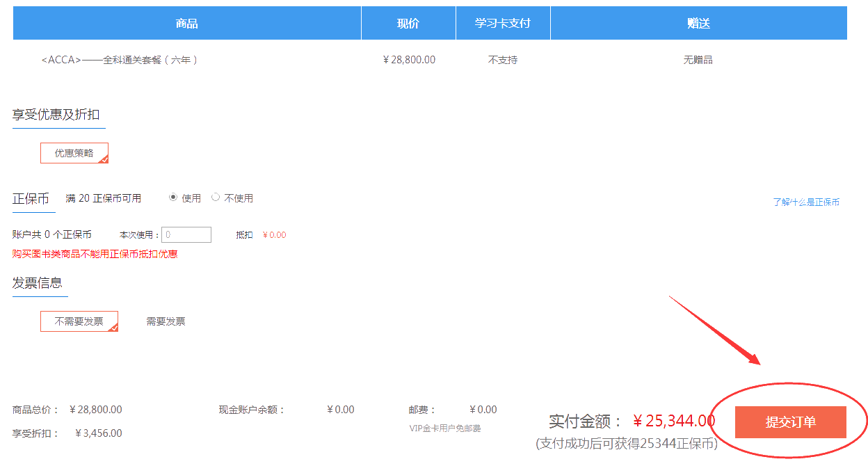Screen dimensions: 868x473
Task: Choose the 使用 radio button
Action: [173, 198]
